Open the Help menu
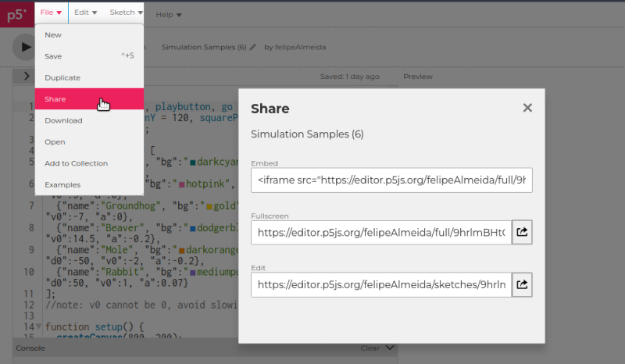 point(168,14)
